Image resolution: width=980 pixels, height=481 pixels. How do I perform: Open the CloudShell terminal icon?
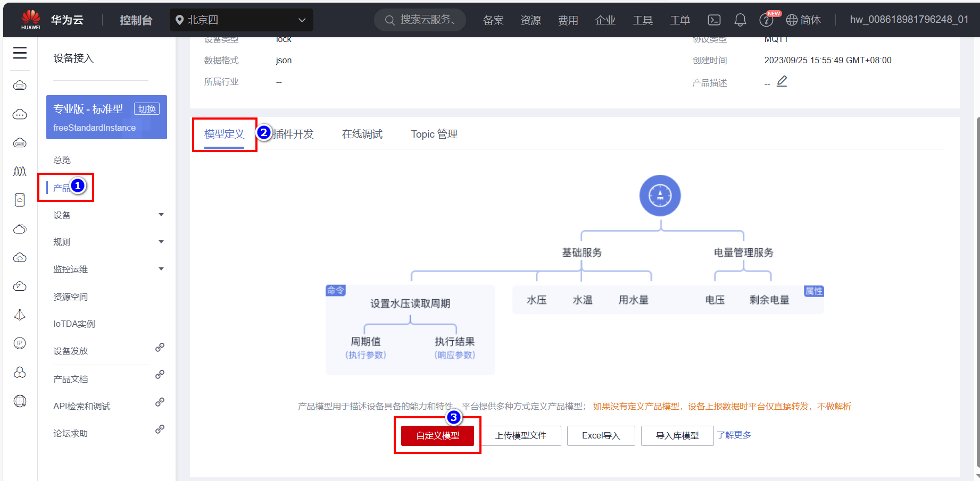click(714, 20)
